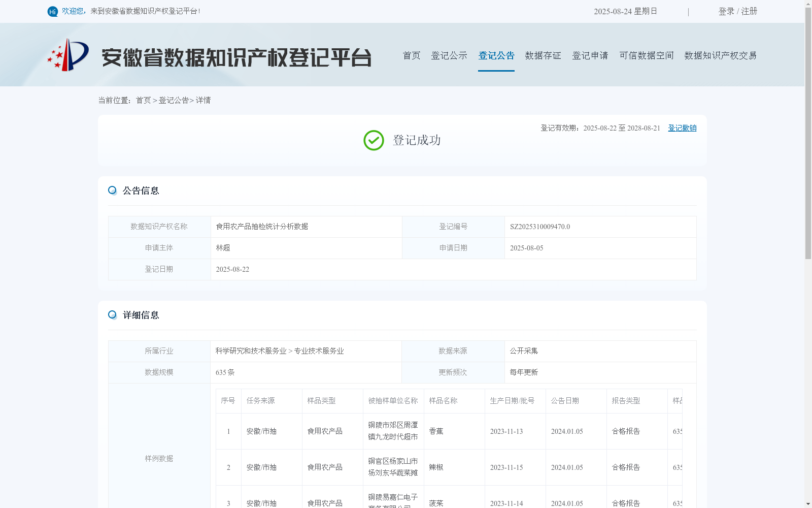Click the 样品名称 column header
Image resolution: width=812 pixels, height=508 pixels.
coord(443,401)
